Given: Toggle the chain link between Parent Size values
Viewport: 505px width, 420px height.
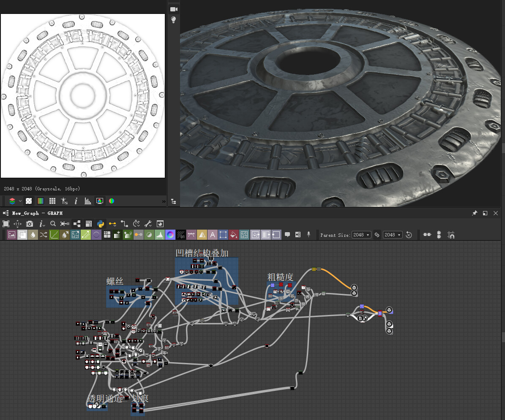Looking at the screenshot, I should tap(377, 235).
